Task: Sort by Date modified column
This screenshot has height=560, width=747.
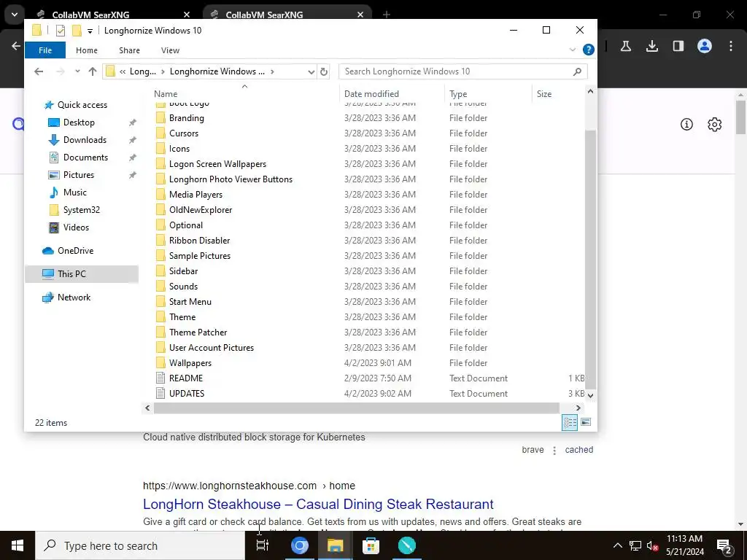Action: pos(371,94)
